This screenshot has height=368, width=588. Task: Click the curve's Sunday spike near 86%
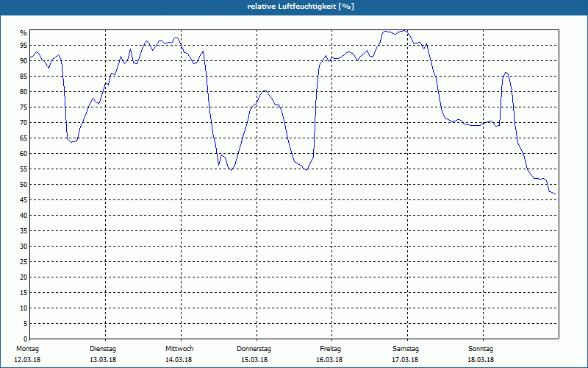pos(506,72)
